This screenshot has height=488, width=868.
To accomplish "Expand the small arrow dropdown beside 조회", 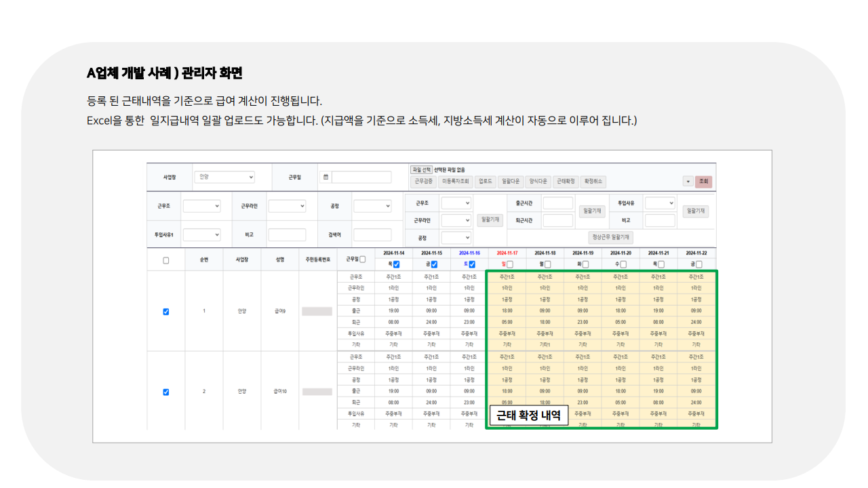I will 688,180.
